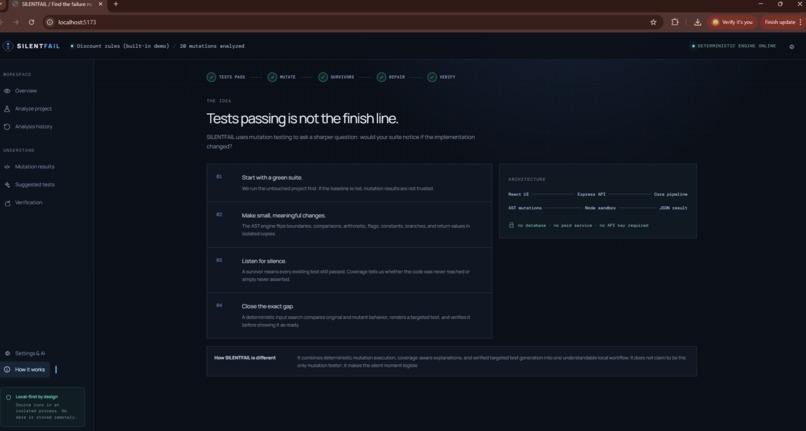This screenshot has height=431, width=806.
Task: Click the SILENTFAIL logo icon
Action: point(8,46)
